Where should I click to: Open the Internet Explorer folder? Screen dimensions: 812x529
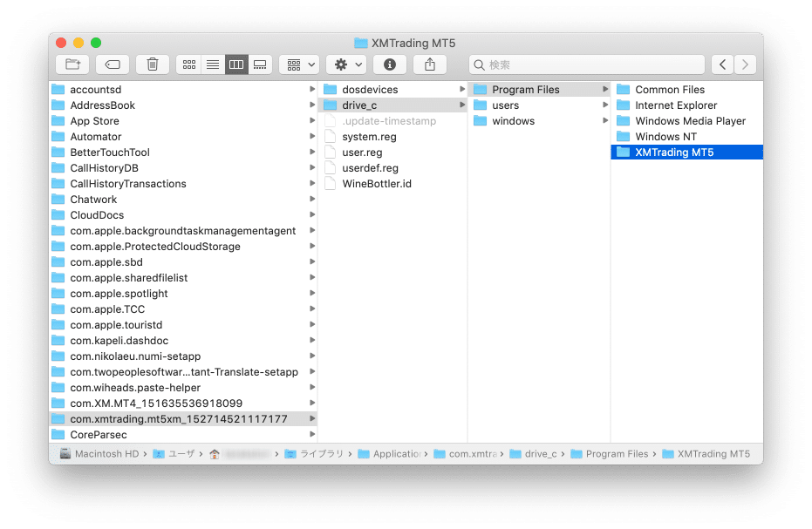point(687,105)
